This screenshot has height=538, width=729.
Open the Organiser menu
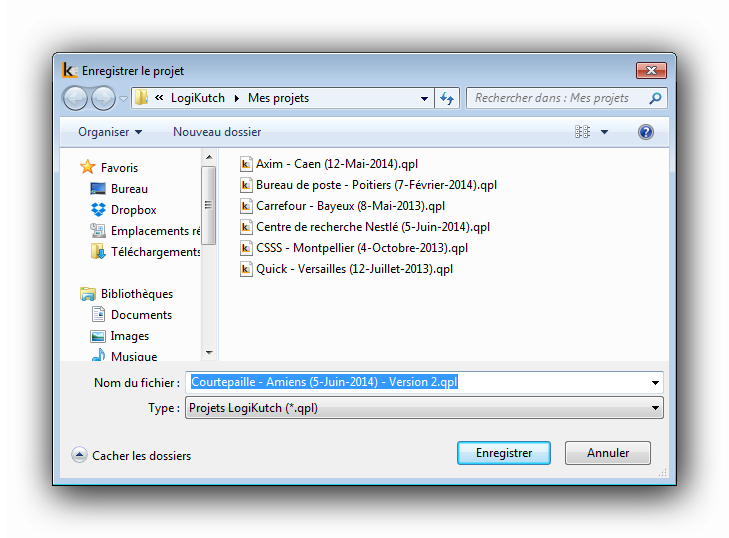point(110,132)
